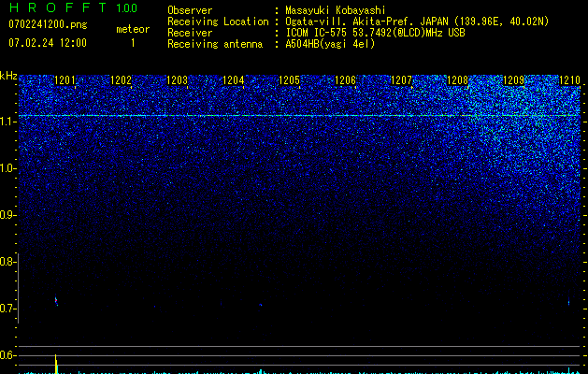This screenshot has height=374, width=588.
Task: Click the HROFFT 1.00 title text
Action: coord(74,7)
